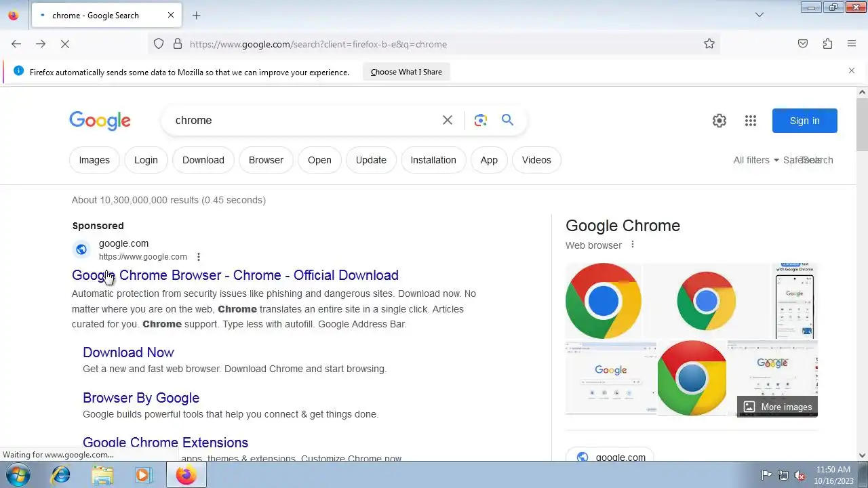Viewport: 868px width, 488px height.
Task: Click the globe favicon of sponsored result
Action: (81, 249)
